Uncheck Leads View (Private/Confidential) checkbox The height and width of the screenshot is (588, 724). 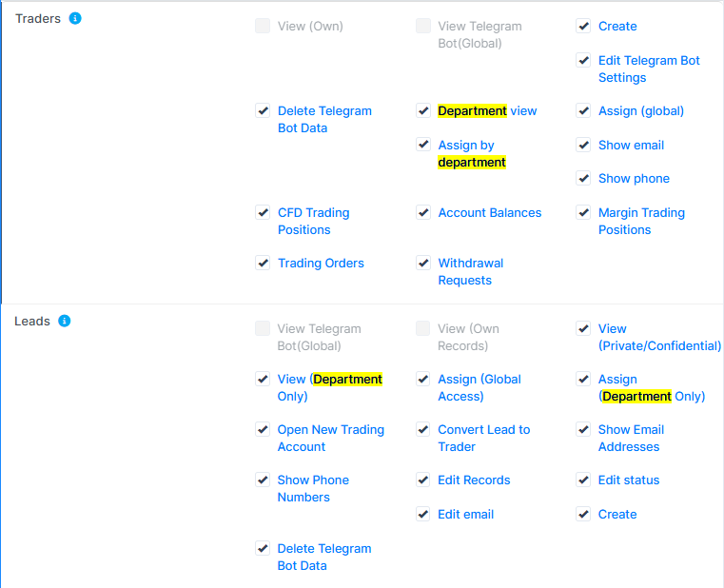pyautogui.click(x=583, y=329)
